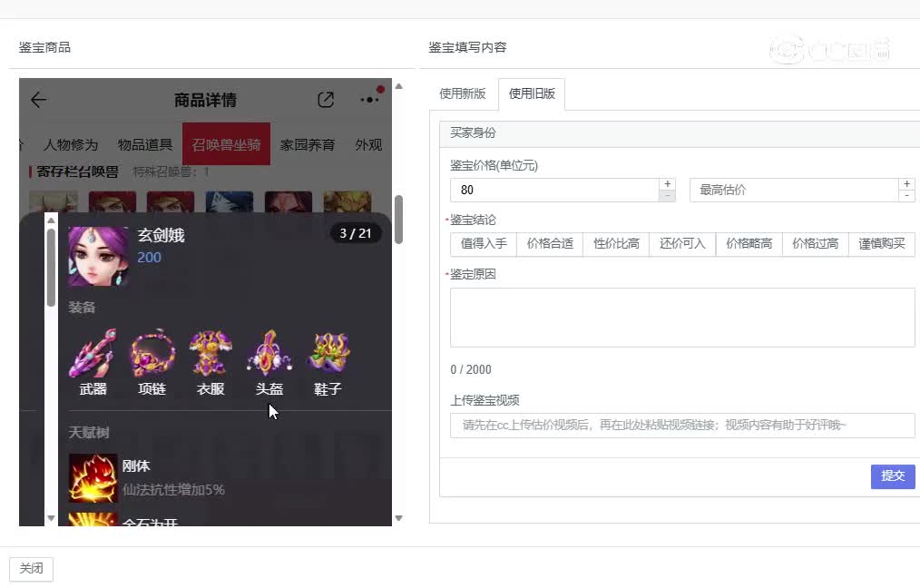Open the share icon in 商品详情 header

[x=326, y=100]
